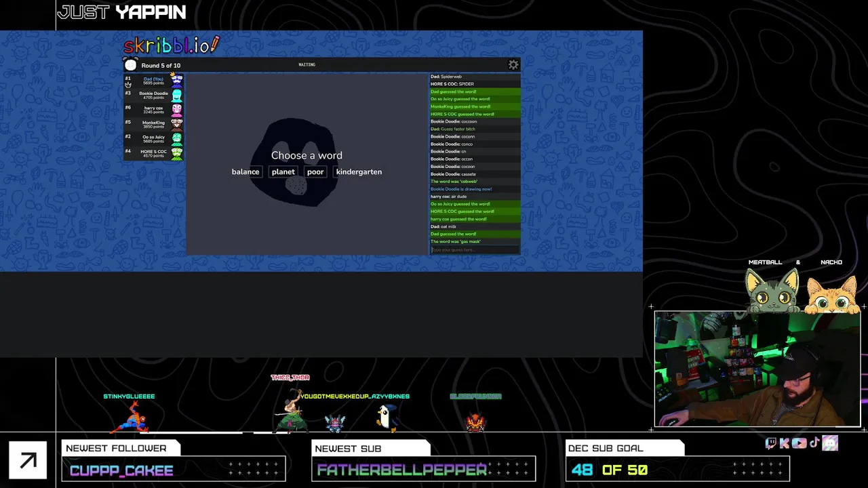Click the penguin character sprite
This screenshot has width=868, height=488.
(387, 418)
